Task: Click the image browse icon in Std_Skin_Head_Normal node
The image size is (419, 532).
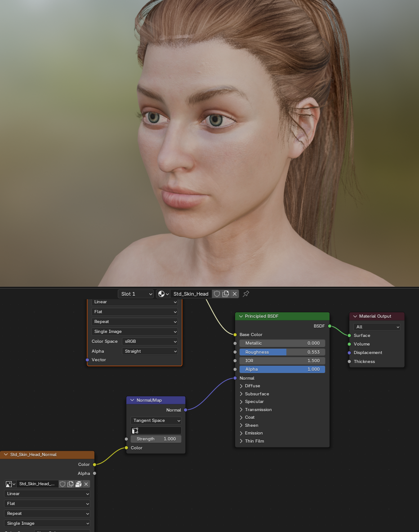Action: pyautogui.click(x=10, y=484)
